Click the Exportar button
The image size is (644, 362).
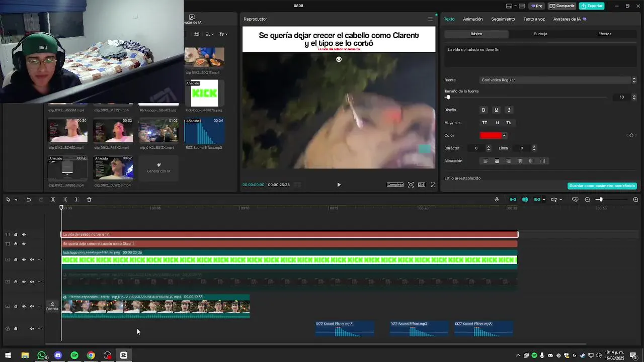(x=592, y=6)
